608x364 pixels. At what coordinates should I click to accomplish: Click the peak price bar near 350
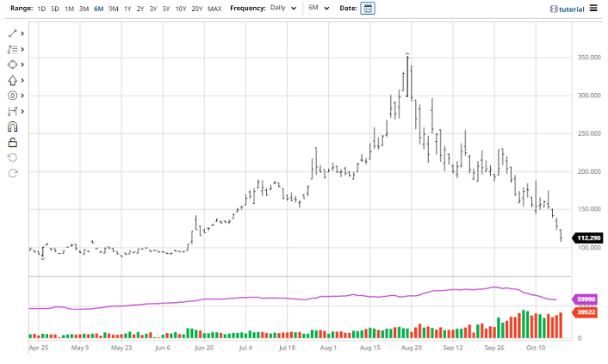[407, 77]
